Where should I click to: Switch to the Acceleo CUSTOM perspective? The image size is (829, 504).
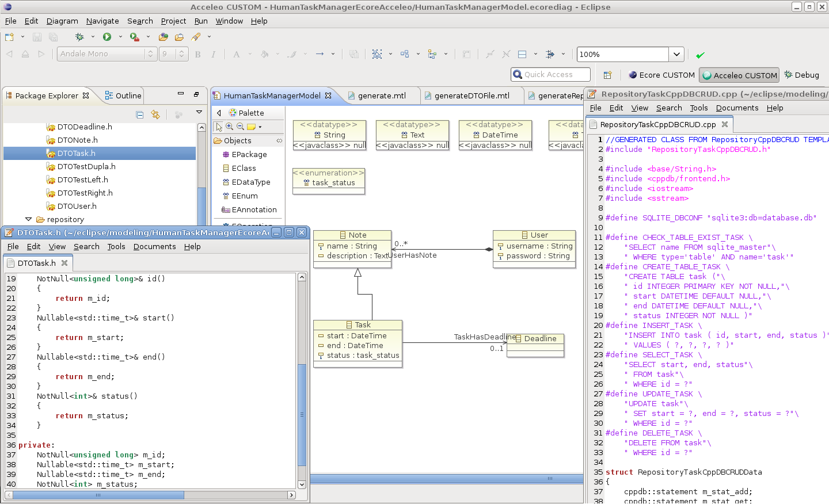739,75
